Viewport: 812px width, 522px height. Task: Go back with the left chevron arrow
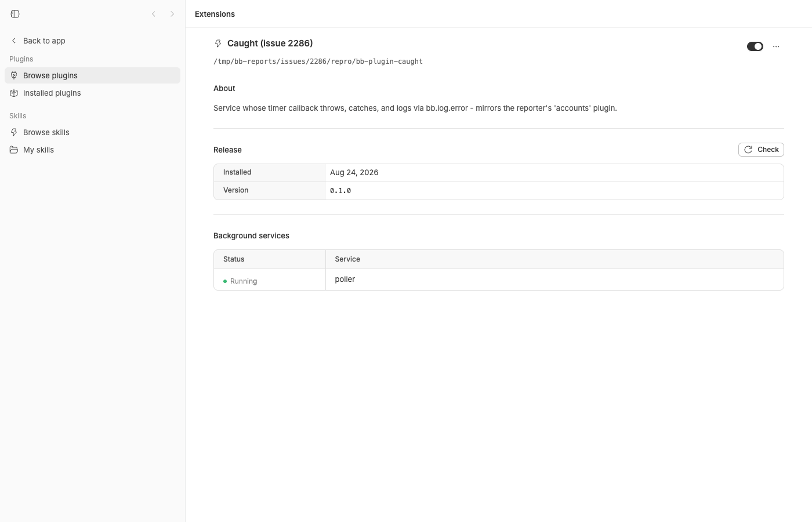click(x=154, y=14)
